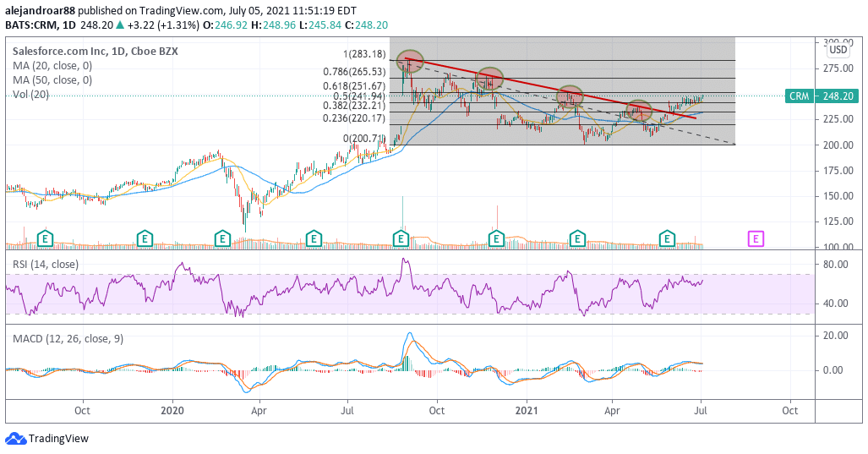Click the 2020 label on the time axis
This screenshot has height=454, width=868.
[x=172, y=410]
